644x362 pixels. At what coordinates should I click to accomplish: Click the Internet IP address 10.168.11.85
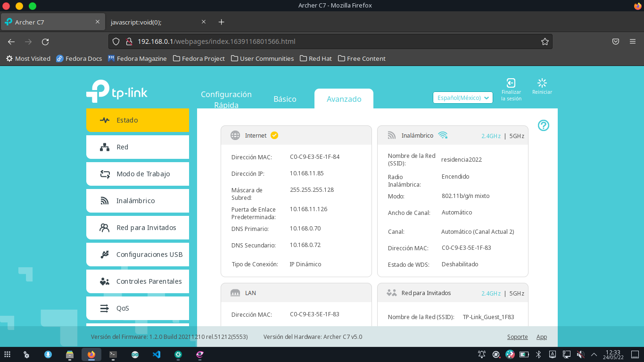tap(306, 173)
